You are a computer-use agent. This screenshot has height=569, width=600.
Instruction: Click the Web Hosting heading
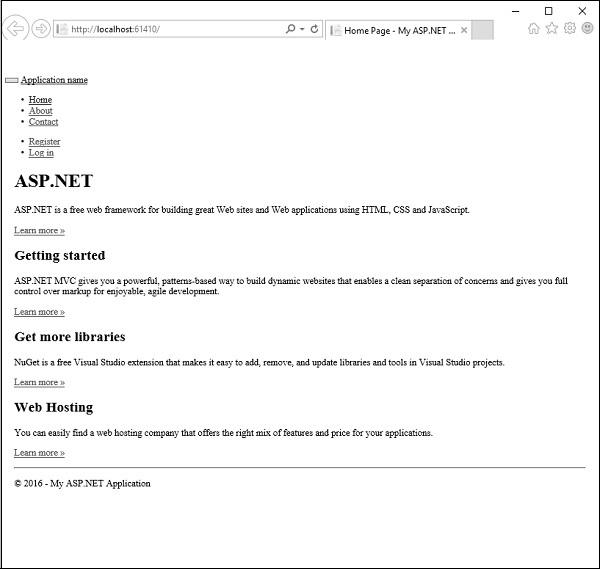[54, 408]
